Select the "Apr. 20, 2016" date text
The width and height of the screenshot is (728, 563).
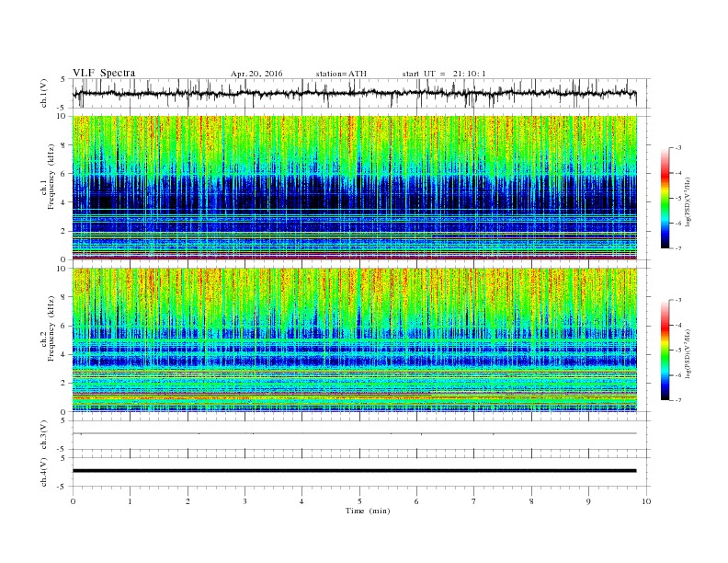click(256, 74)
